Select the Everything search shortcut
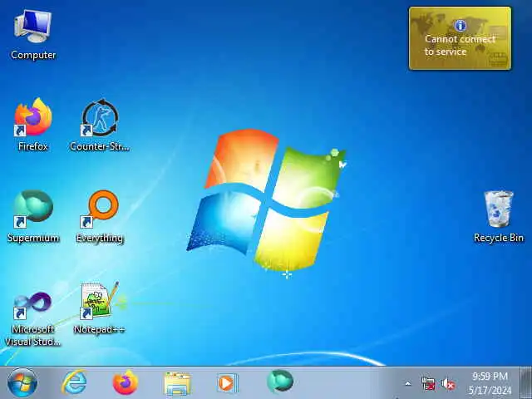 pos(100,216)
